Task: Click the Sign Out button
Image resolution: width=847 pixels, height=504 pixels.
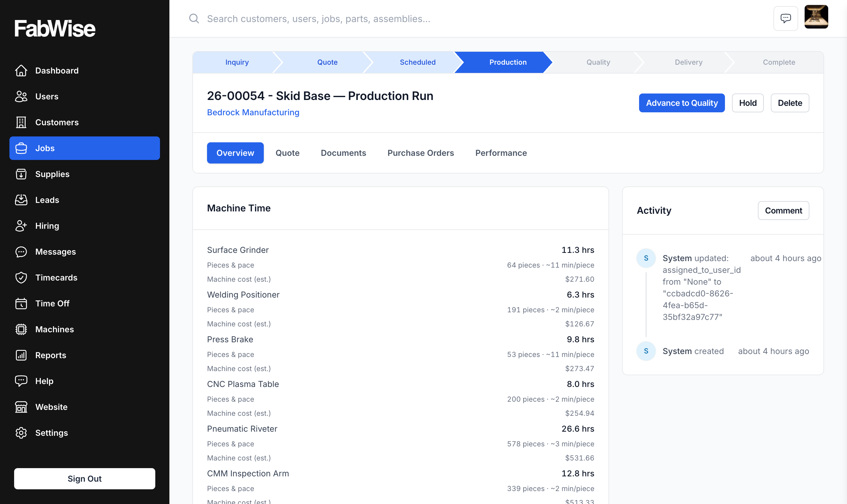Action: (85, 478)
